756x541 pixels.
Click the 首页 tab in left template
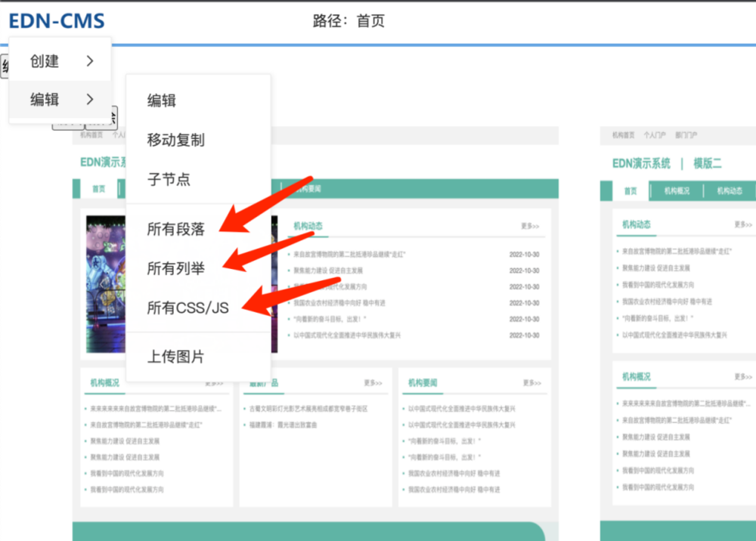(99, 189)
